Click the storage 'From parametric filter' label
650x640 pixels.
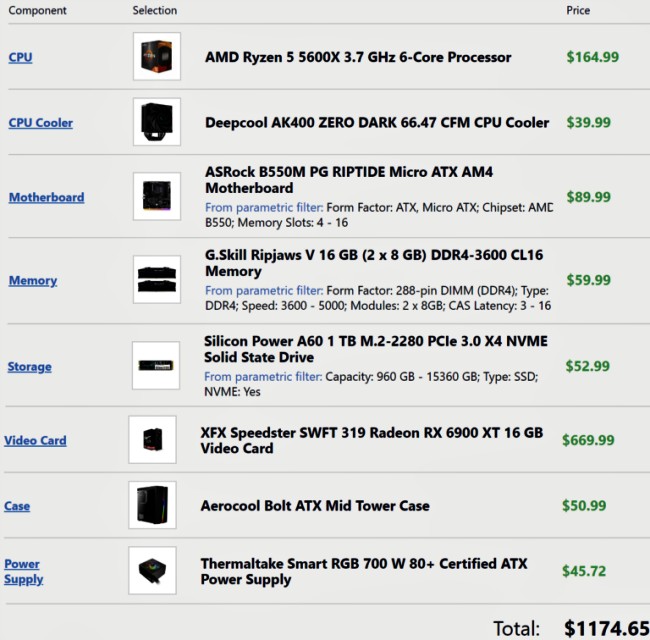[x=263, y=376]
